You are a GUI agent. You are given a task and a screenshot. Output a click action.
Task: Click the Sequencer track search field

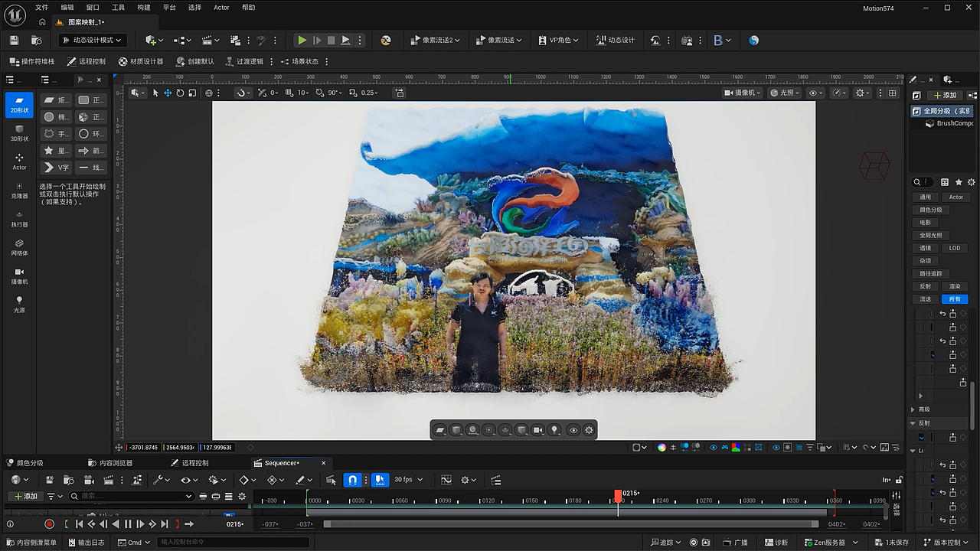click(130, 496)
